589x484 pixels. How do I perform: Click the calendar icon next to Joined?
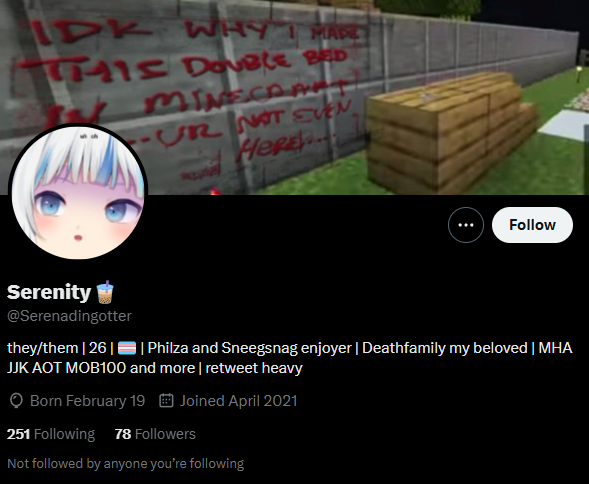pyautogui.click(x=166, y=401)
